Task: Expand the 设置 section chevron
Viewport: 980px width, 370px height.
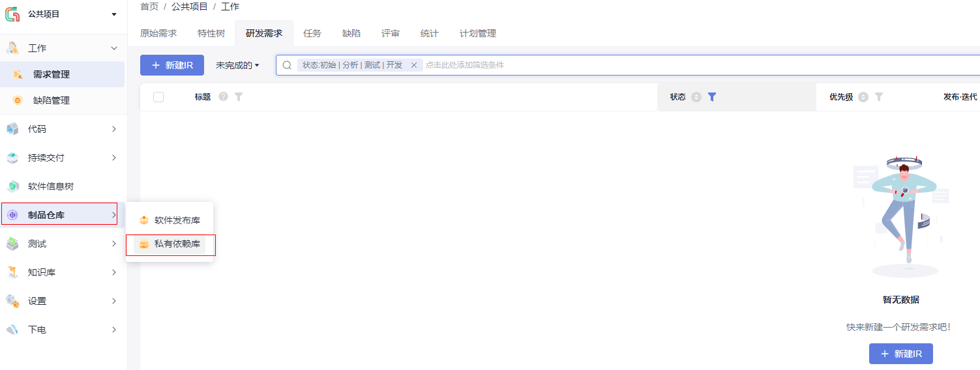Action: coord(114,301)
